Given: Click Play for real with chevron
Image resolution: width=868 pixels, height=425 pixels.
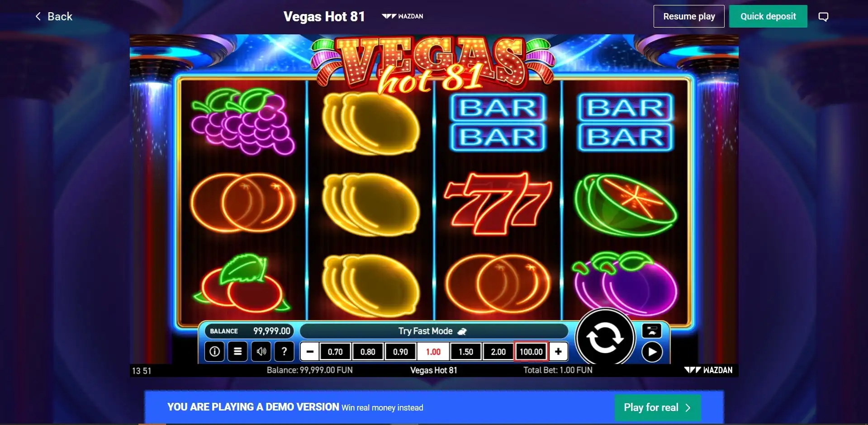Looking at the screenshot, I should coord(658,407).
